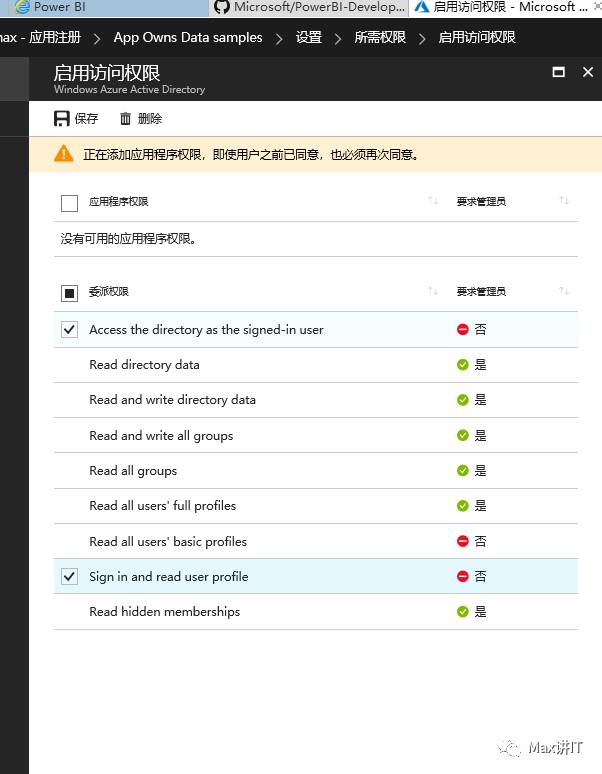
Task: Select the Read all groups permission row
Action: click(316, 471)
